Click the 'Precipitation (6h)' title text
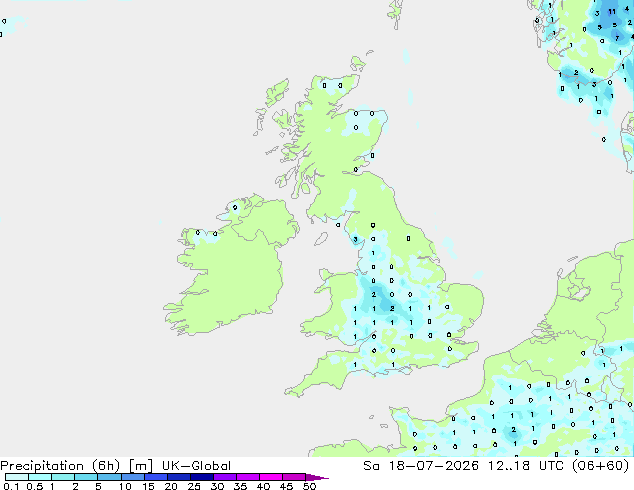 pyautogui.click(x=60, y=466)
